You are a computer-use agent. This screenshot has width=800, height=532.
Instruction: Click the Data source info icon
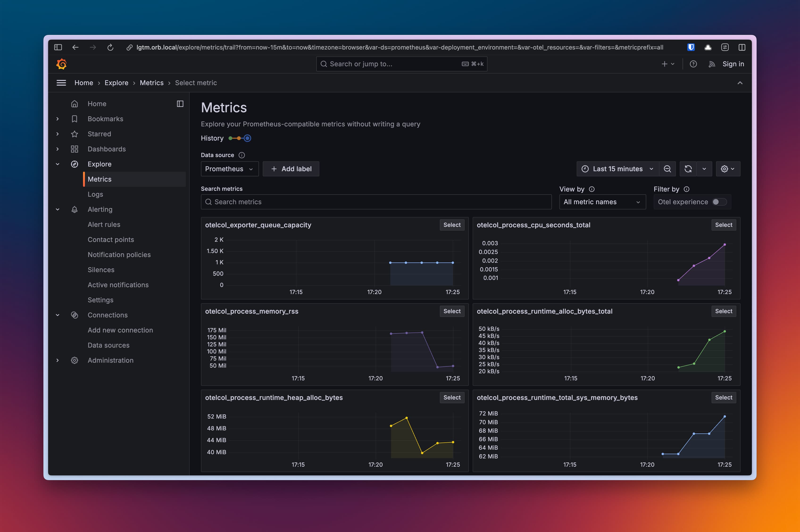(x=242, y=155)
